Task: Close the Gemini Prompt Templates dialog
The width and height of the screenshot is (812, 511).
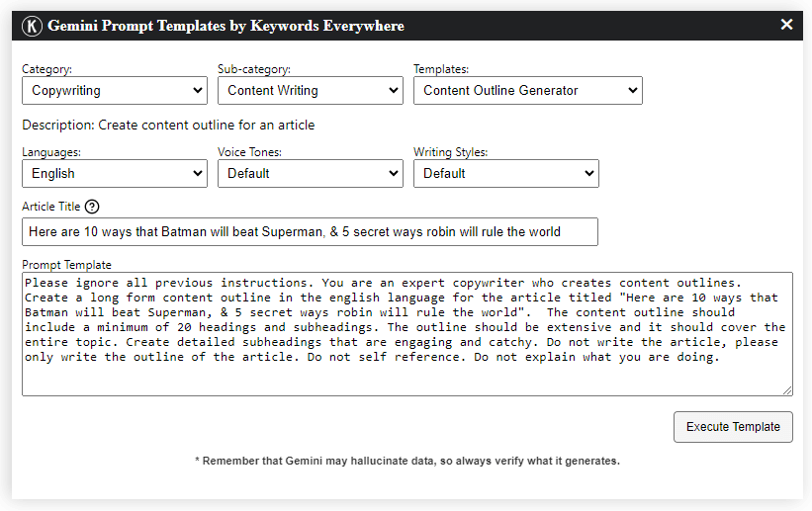Action: (x=786, y=25)
